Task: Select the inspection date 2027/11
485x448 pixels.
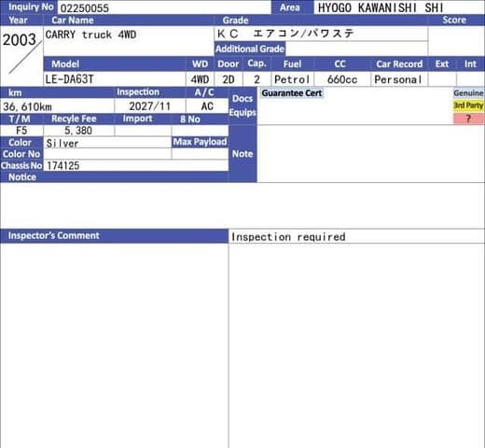Action: 150,106
